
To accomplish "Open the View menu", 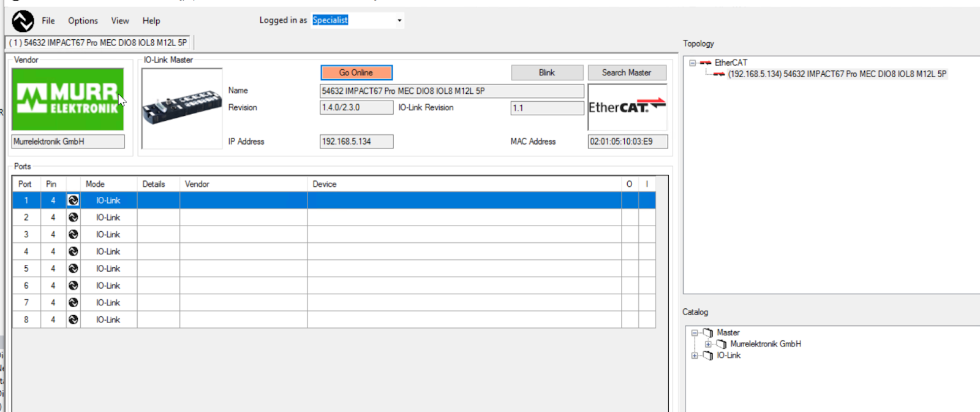I will pos(120,21).
